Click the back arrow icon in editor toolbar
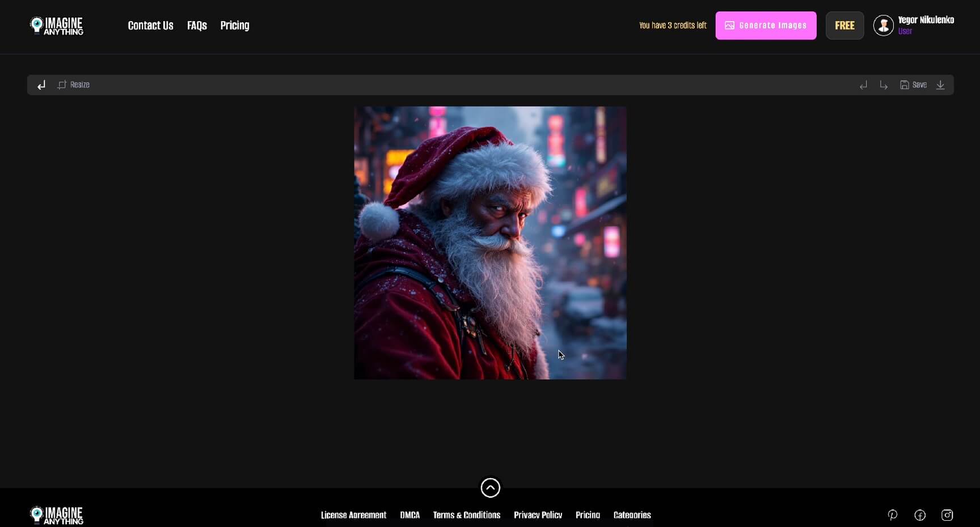 [x=41, y=85]
